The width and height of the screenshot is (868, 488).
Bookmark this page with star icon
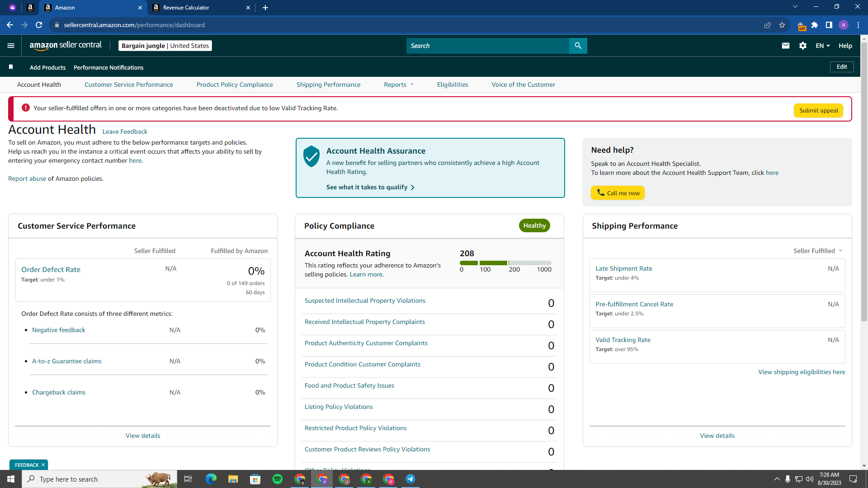click(x=782, y=25)
